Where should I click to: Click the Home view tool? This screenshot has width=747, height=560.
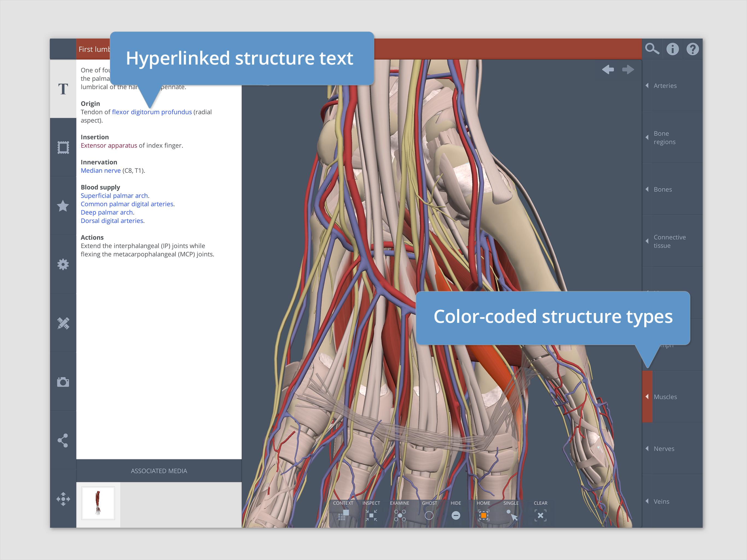pyautogui.click(x=484, y=511)
